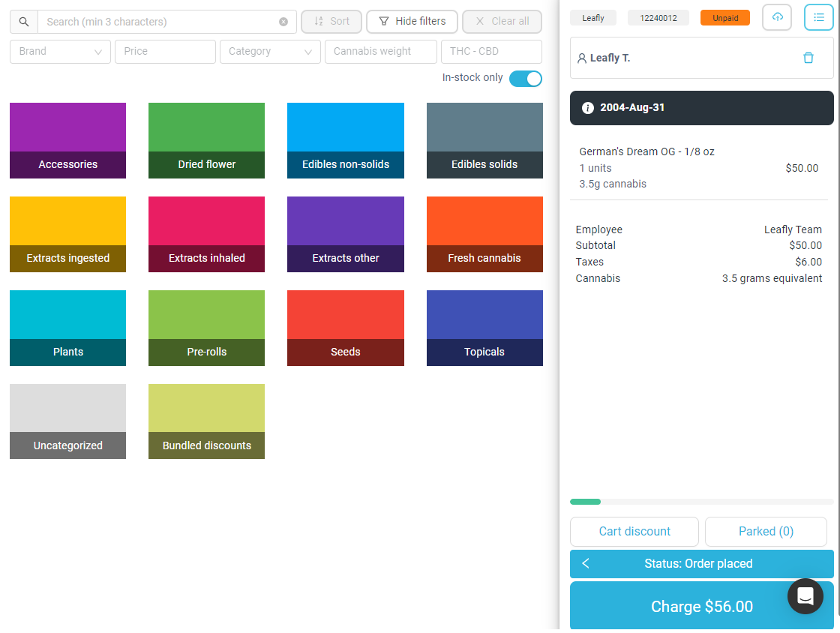Screen dimensions: 840x633
Task: Choose the Bundled discounts tile
Action: click(207, 421)
